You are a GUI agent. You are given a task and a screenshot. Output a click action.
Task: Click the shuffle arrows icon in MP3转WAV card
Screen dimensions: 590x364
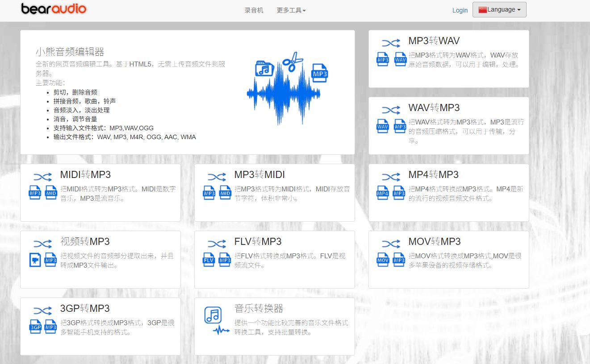coord(391,43)
